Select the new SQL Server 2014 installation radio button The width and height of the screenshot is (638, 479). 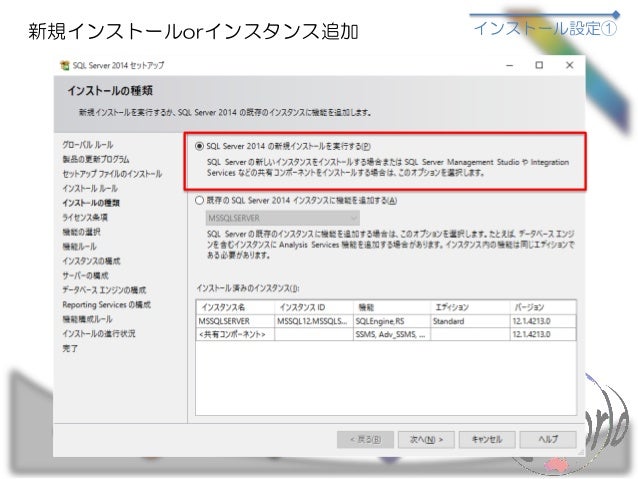(x=199, y=146)
